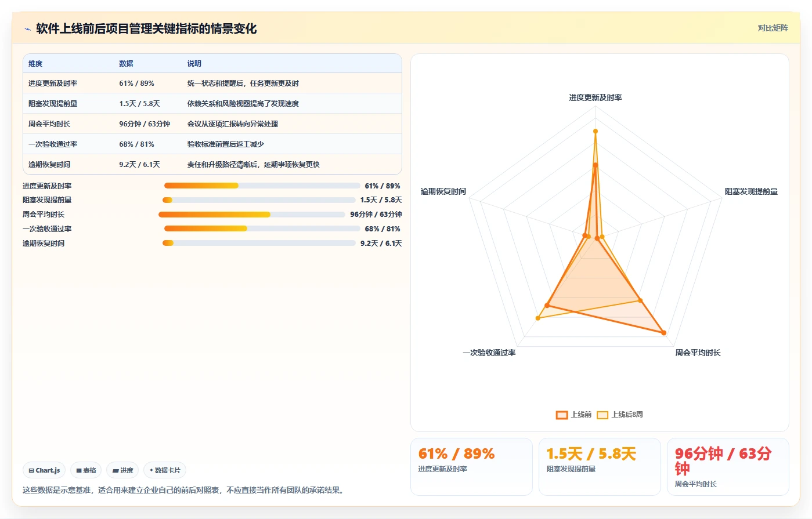Click the radar axis label 阻塞发现提前量
Image resolution: width=812 pixels, height=519 pixels.
click(751, 192)
